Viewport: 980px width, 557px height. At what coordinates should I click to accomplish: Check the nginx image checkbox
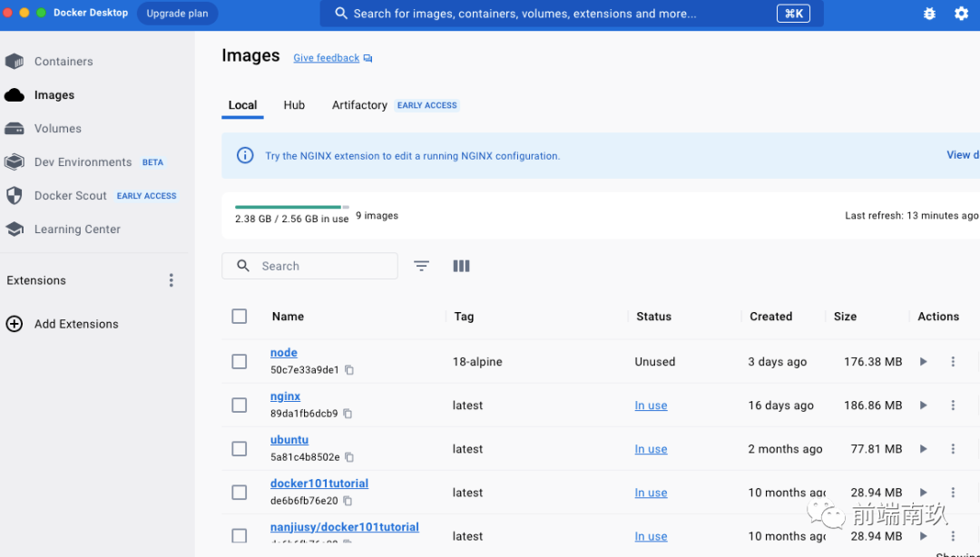coord(240,406)
